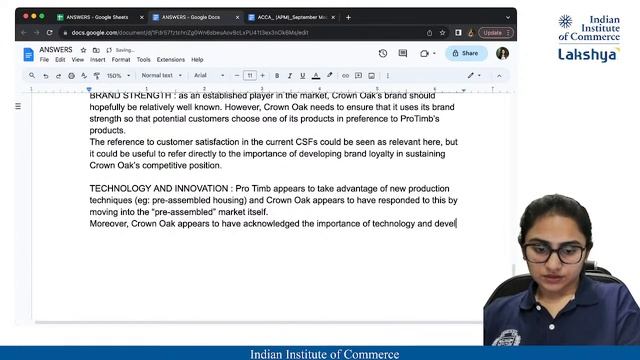The height and width of the screenshot is (360, 640).
Task: Open the Google Docs home icon
Action: pos(29,54)
